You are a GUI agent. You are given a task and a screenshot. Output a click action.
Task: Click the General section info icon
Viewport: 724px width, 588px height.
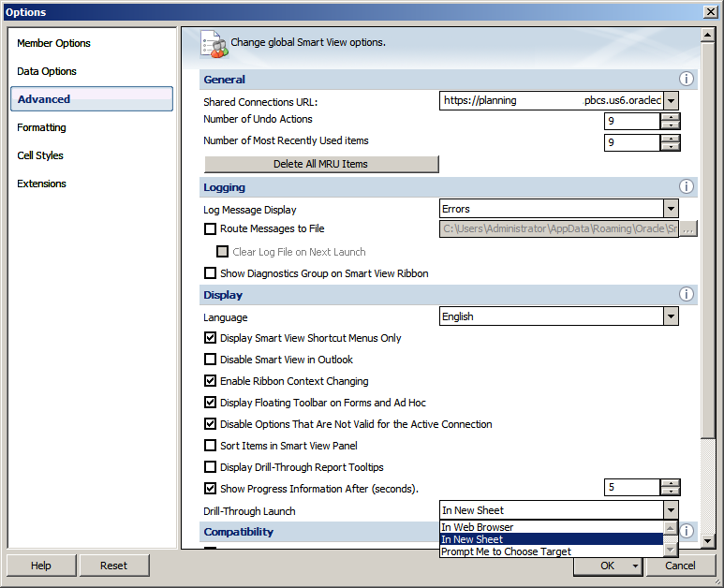point(687,79)
